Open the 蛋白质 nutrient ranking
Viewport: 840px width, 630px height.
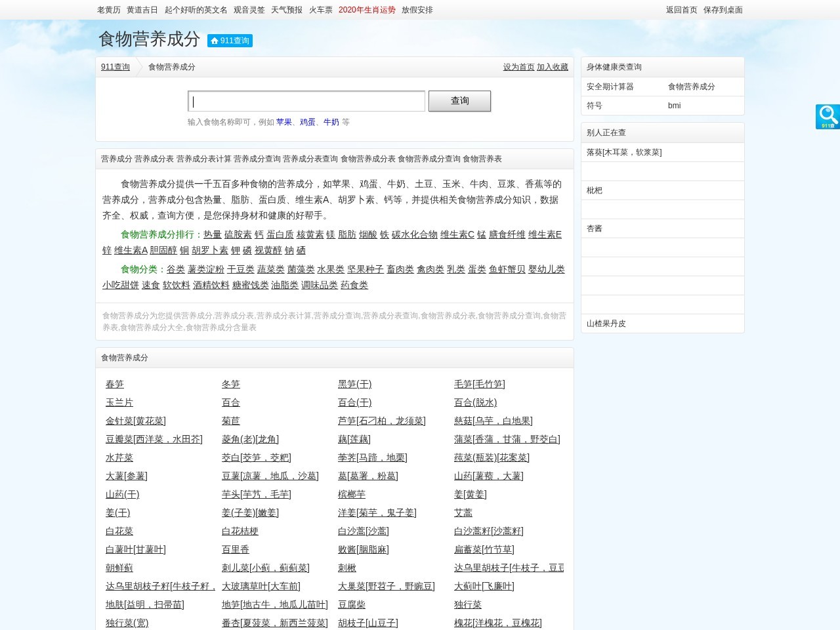point(280,234)
